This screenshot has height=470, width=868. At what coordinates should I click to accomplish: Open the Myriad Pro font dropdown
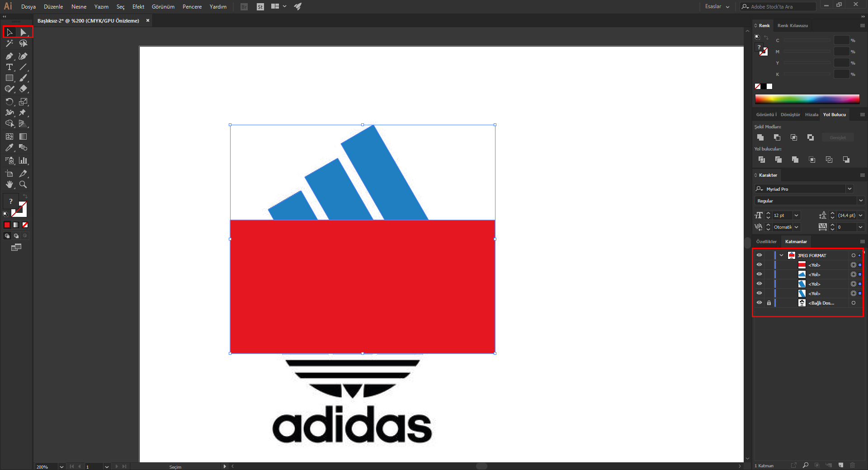point(849,189)
